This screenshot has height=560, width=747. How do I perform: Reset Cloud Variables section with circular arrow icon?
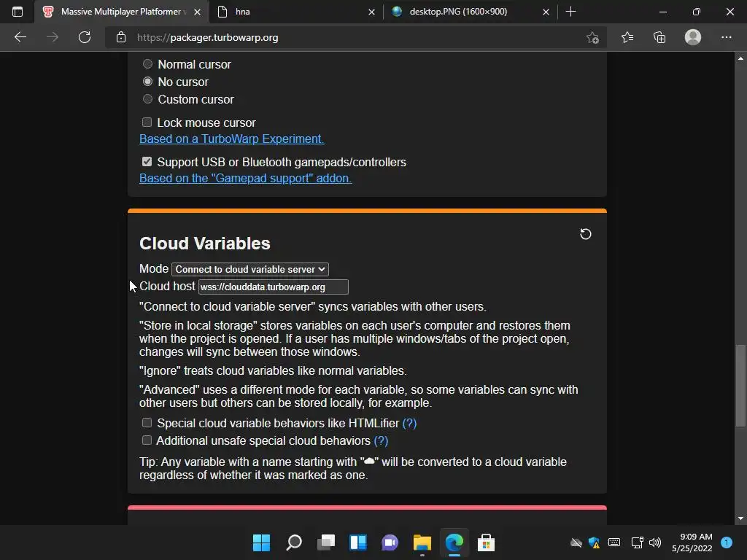pyautogui.click(x=586, y=234)
